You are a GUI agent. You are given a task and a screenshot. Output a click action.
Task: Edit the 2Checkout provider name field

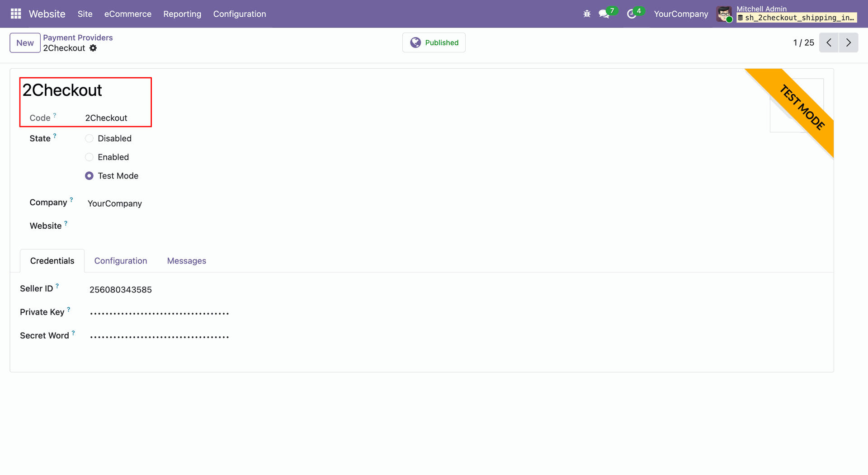tap(62, 90)
